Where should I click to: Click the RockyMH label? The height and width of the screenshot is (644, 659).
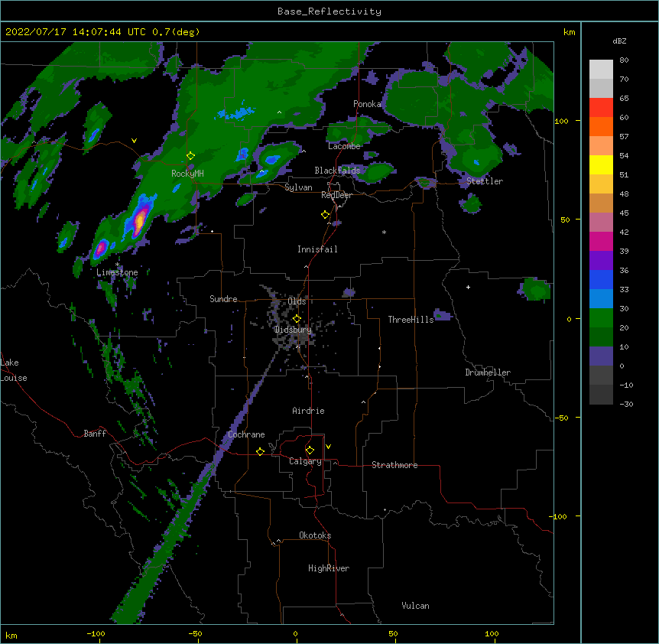click(x=187, y=173)
